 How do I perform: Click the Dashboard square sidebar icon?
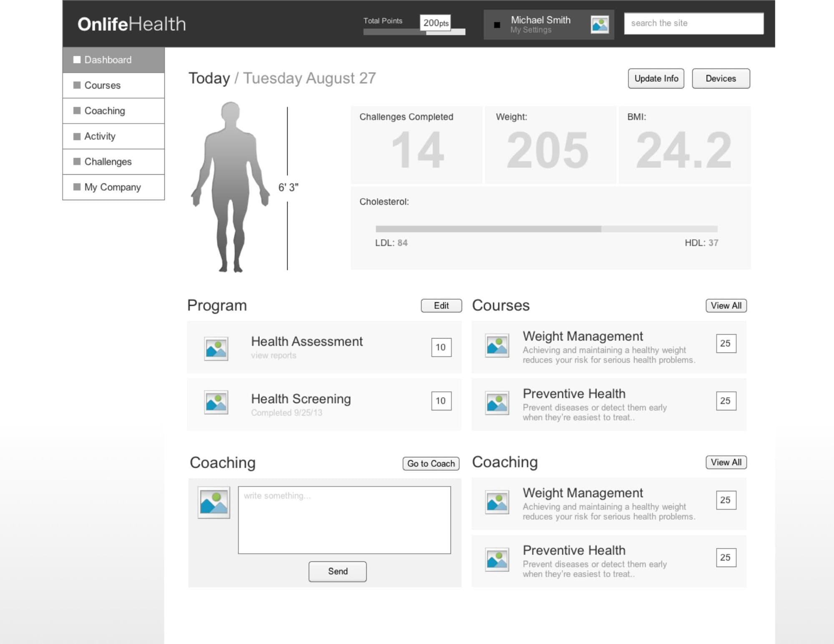pos(77,60)
